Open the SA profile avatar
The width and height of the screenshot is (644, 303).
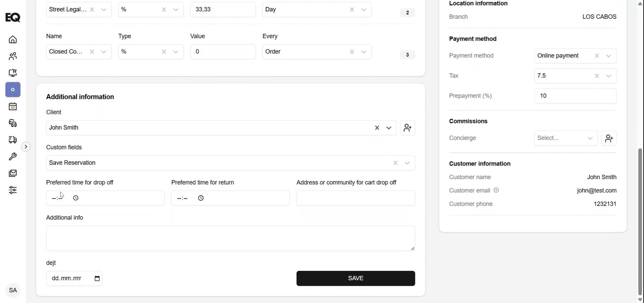[x=13, y=290]
